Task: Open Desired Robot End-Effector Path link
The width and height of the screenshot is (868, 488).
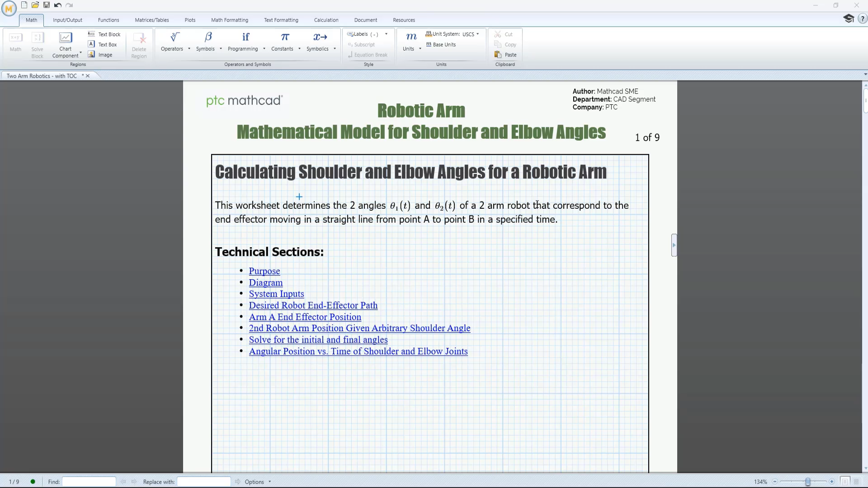Action: (313, 305)
